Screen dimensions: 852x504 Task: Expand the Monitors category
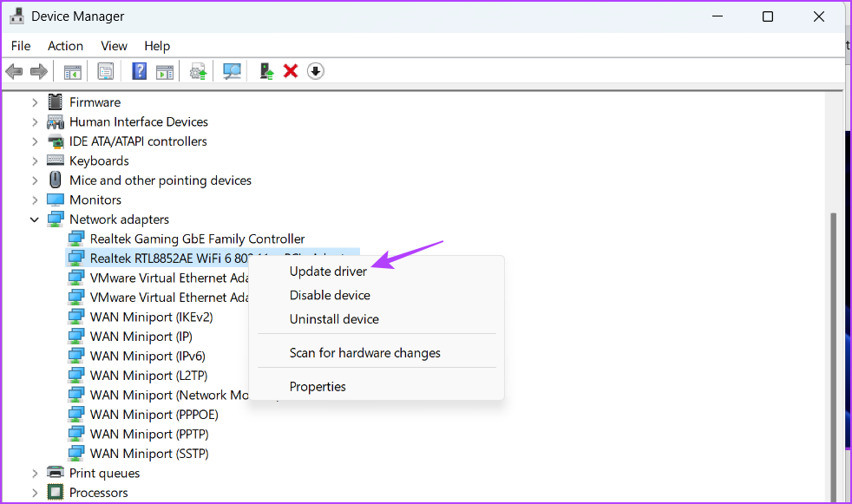tap(35, 200)
